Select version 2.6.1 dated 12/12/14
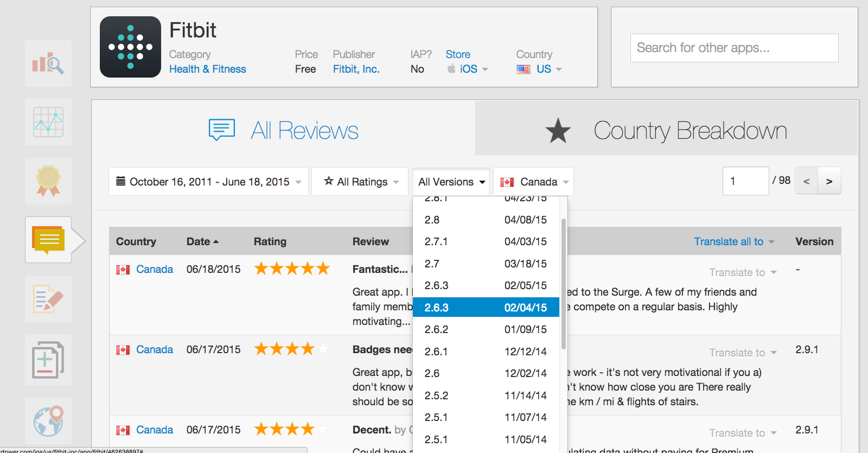This screenshot has width=868, height=453. pos(486,352)
